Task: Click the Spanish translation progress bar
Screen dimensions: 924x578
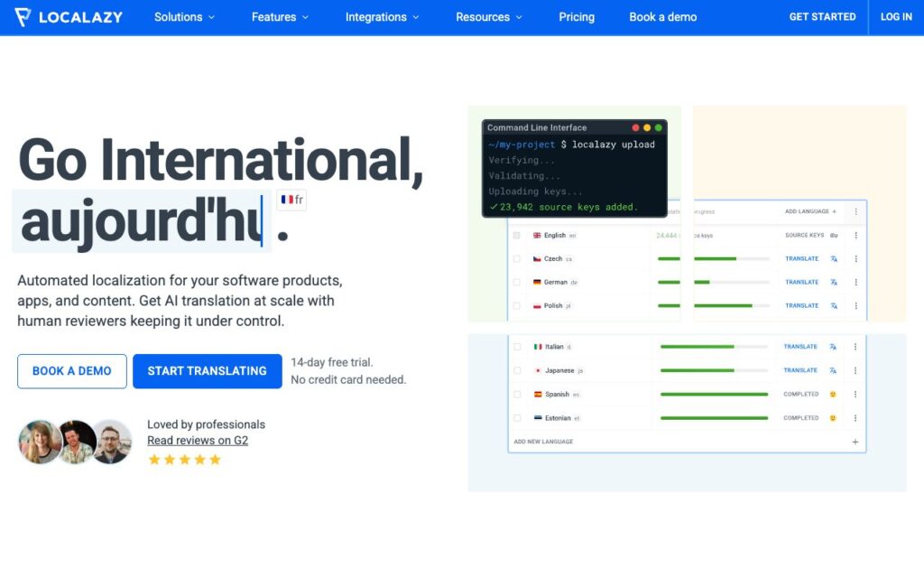Action: [715, 394]
